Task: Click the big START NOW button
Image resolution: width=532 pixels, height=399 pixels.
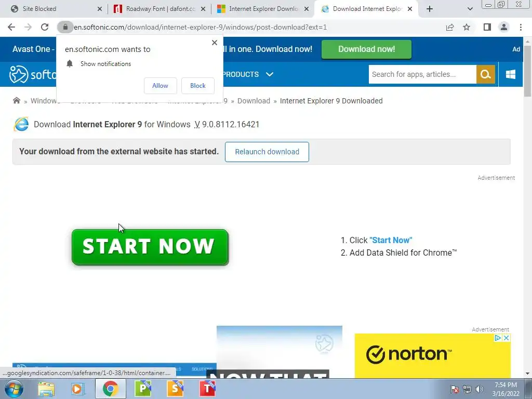Action: (x=150, y=247)
